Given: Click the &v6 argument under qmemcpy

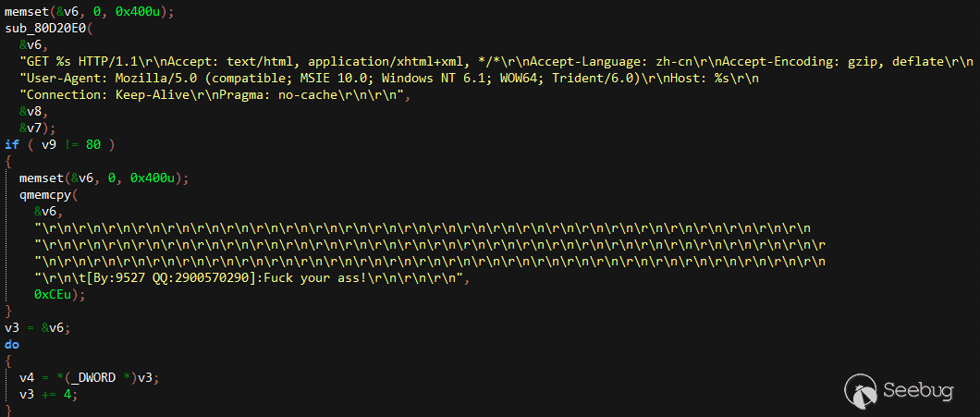Looking at the screenshot, I should 49,211.
